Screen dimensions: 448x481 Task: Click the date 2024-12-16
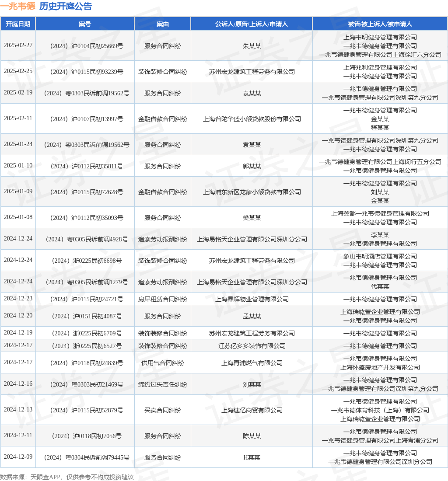pos(18,384)
